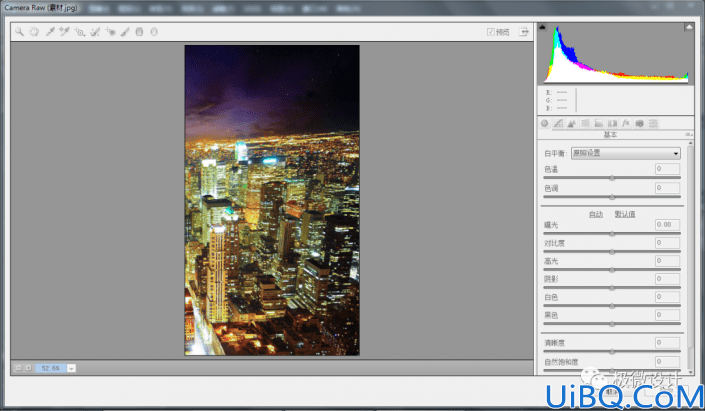Toggle the 预览 preview checkbox
705x411 pixels.
(x=491, y=31)
